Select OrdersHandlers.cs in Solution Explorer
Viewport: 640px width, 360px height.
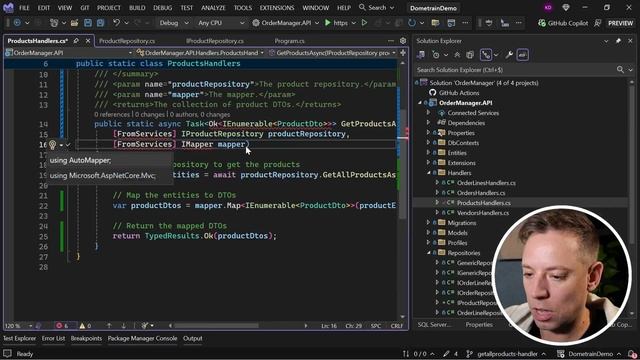click(481, 193)
